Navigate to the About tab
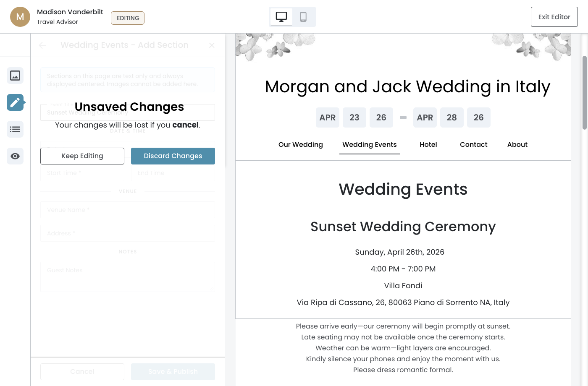This screenshot has height=386, width=588. point(517,145)
